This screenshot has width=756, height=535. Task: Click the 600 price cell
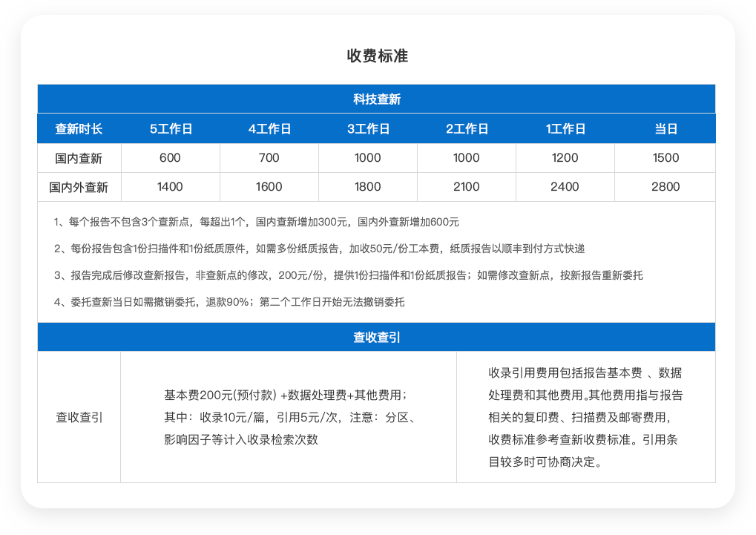(x=170, y=158)
